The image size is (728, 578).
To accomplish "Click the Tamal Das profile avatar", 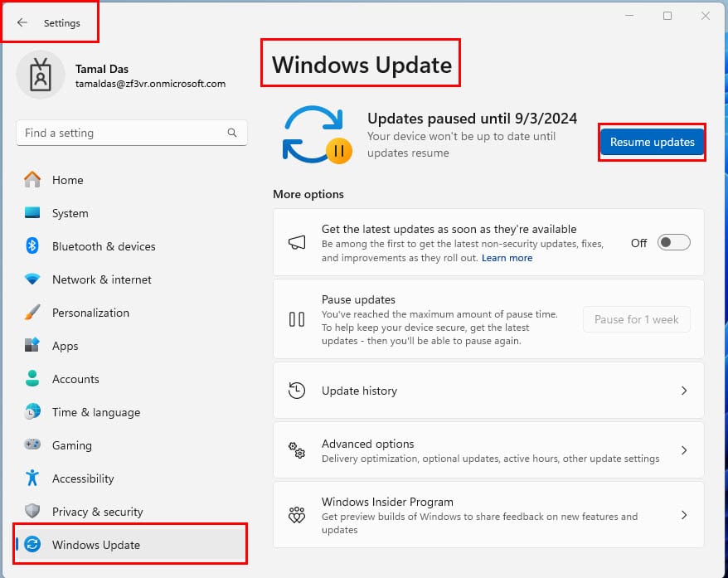I will pyautogui.click(x=41, y=75).
